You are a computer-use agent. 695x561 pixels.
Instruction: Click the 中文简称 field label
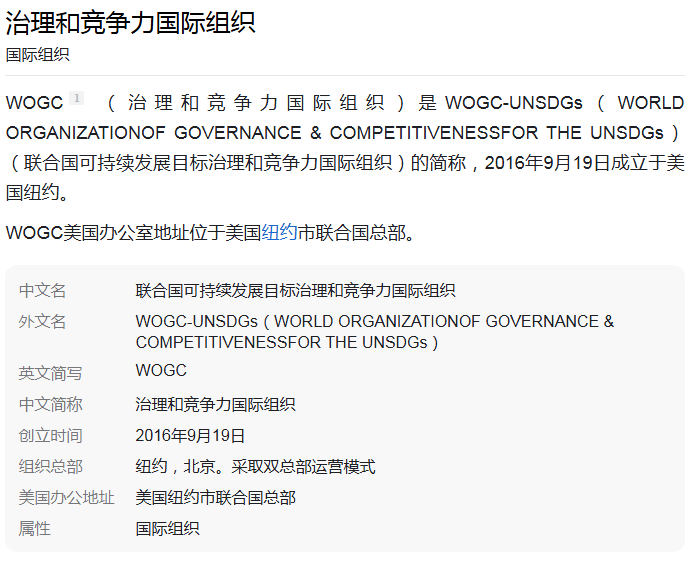pyautogui.click(x=50, y=405)
